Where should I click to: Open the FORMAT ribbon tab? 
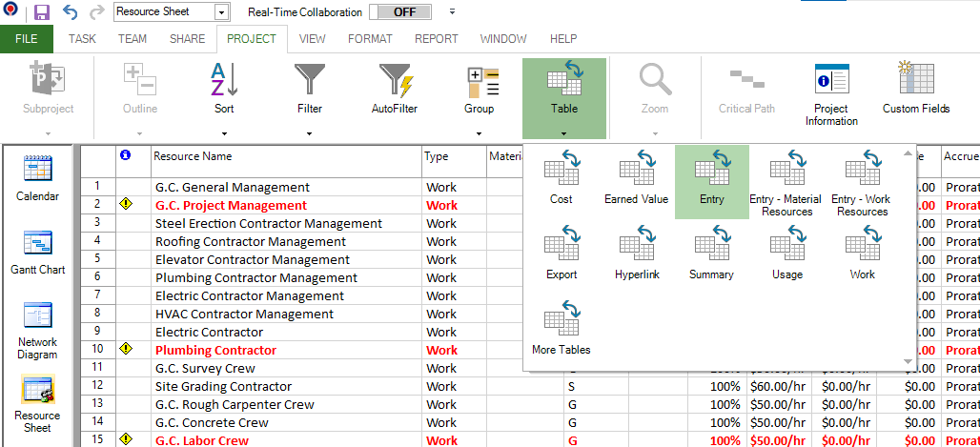pos(370,39)
